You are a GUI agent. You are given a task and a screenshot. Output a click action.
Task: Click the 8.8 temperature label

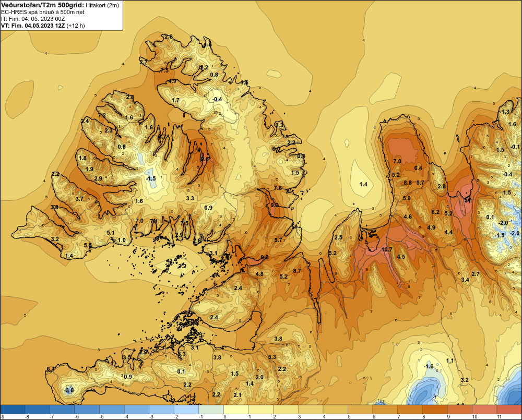click(408, 183)
